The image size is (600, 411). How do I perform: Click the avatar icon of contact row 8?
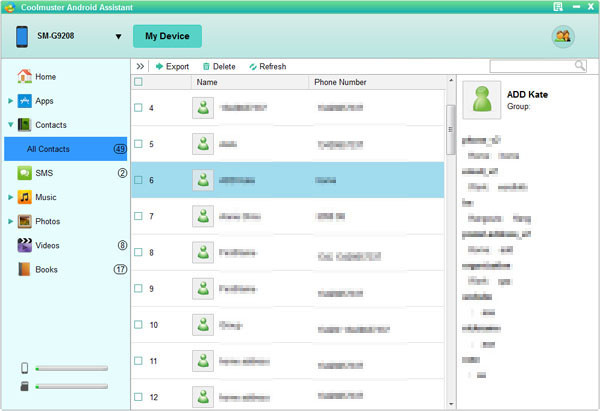point(203,252)
